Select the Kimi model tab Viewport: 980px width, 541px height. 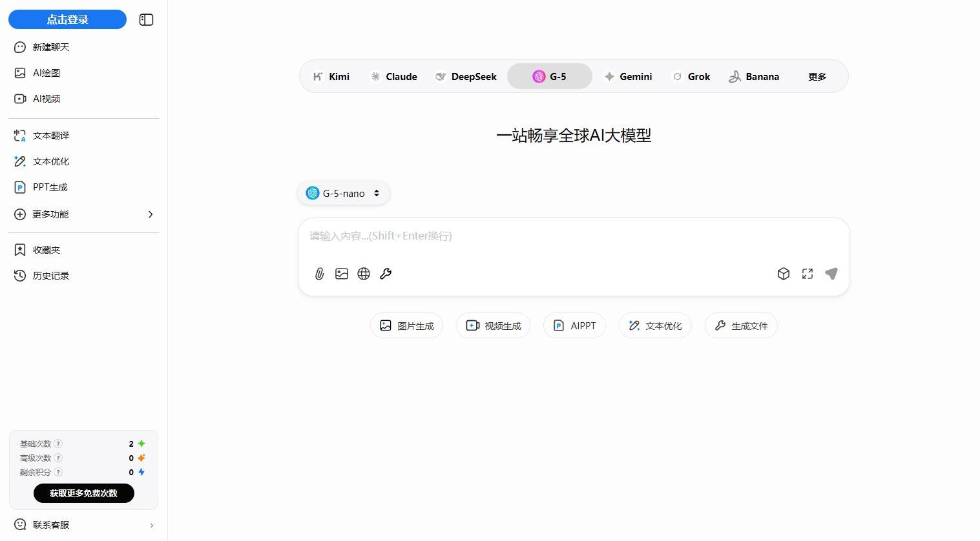point(331,76)
